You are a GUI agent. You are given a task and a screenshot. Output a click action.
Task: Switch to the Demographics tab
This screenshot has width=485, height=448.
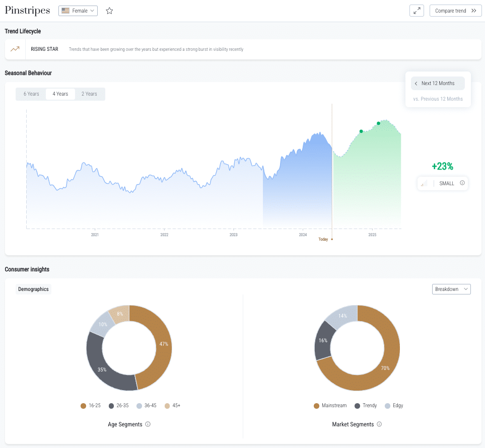(x=33, y=289)
